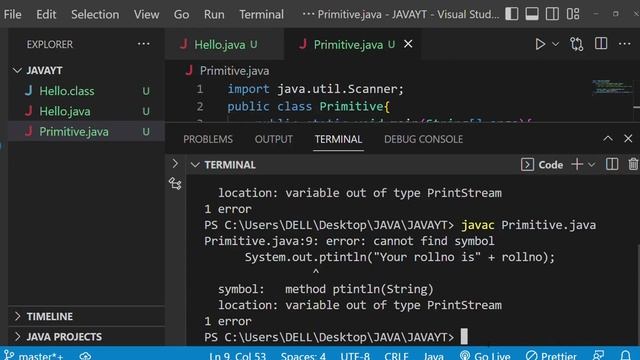Click Ln 9, Col 53 status item
The height and width of the screenshot is (360, 640).
(x=238, y=356)
